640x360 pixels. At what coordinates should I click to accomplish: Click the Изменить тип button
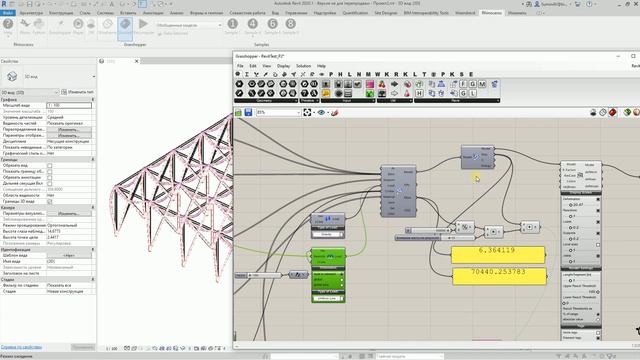pyautogui.click(x=78, y=92)
